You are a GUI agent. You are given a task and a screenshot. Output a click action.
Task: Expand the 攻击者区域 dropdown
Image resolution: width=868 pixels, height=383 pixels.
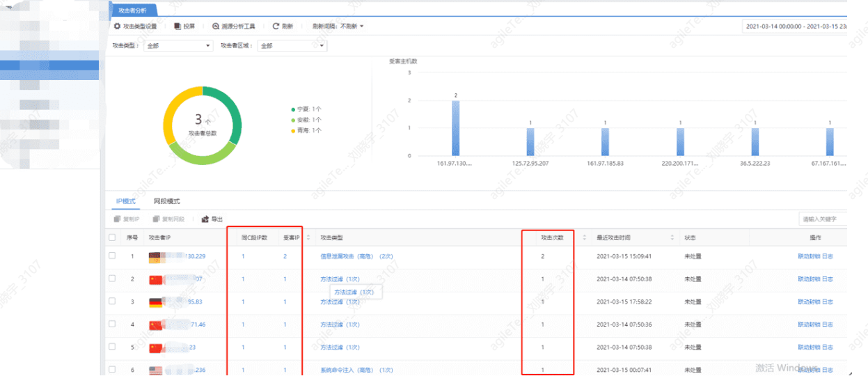point(292,46)
